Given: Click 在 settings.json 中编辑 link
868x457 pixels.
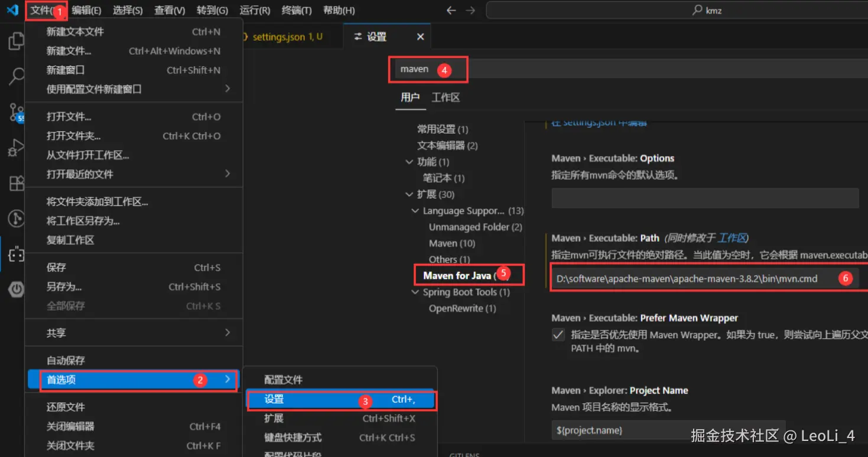Looking at the screenshot, I should 599,122.
